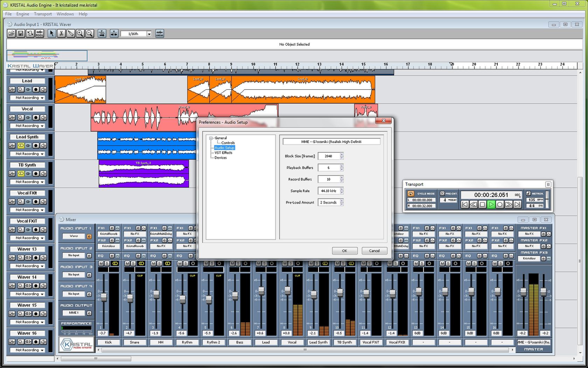Image resolution: width=588 pixels, height=368 pixels.
Task: Click the Mixer horizontal scrollbar
Action: pyautogui.click(x=305, y=350)
